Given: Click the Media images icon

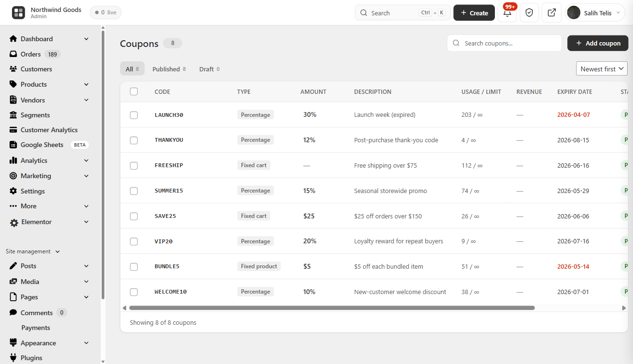Looking at the screenshot, I should point(13,282).
